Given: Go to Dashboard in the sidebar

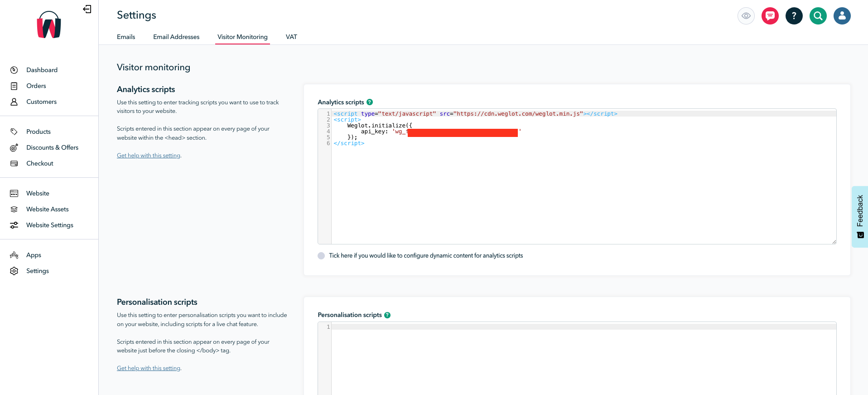Looking at the screenshot, I should (x=42, y=70).
